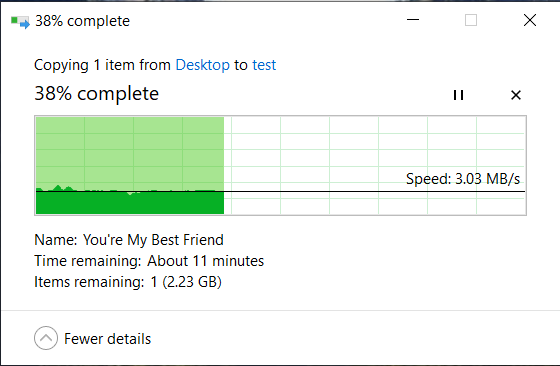This screenshot has width=560, height=366.
Task: Click the Fewer details label
Action: [108, 339]
